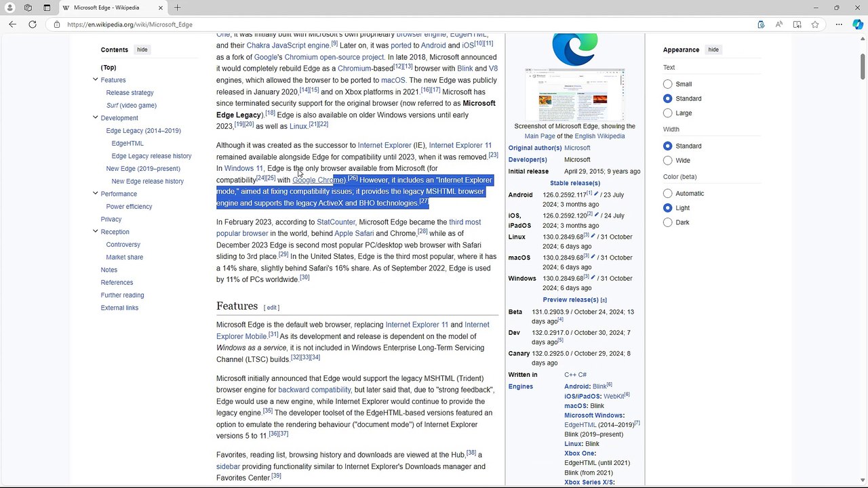Screen dimensions: 868x488
Task: Open the Workspaces icon in title bar
Action: [x=28, y=7]
